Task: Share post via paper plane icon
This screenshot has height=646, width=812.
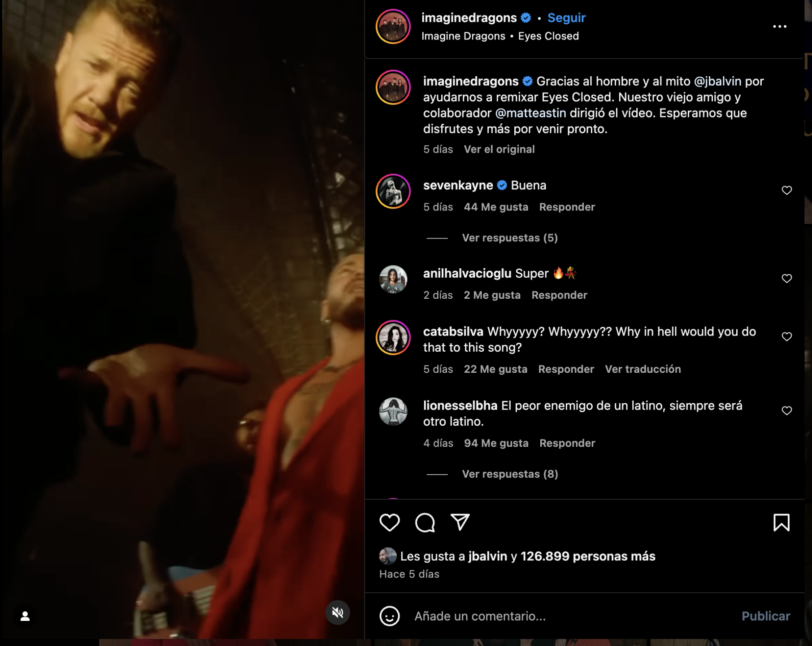Action: 460,523
